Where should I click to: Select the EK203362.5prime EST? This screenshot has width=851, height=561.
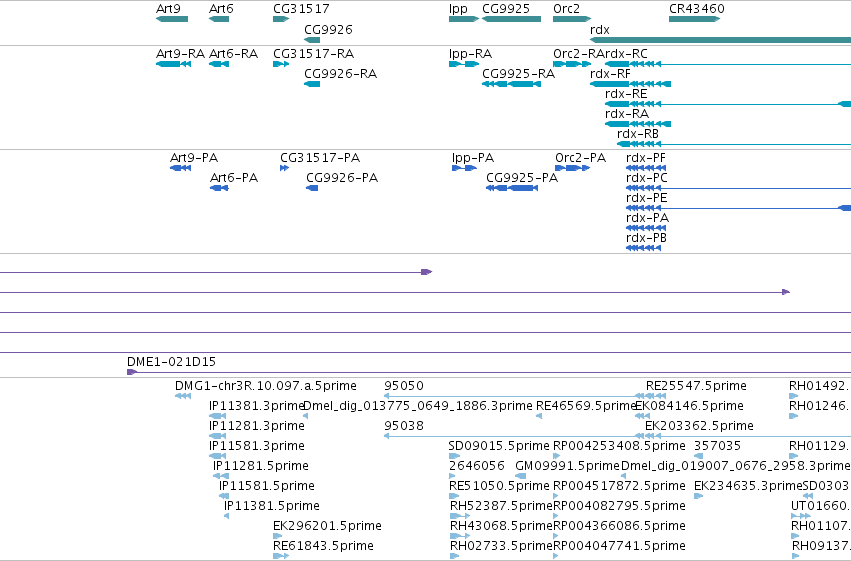(748, 436)
